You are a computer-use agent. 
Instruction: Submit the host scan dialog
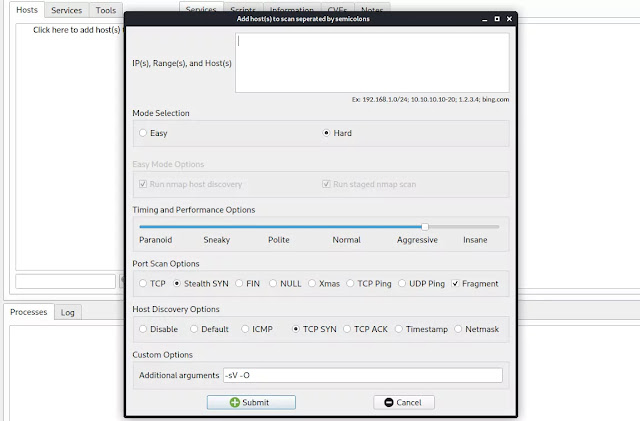coord(251,402)
